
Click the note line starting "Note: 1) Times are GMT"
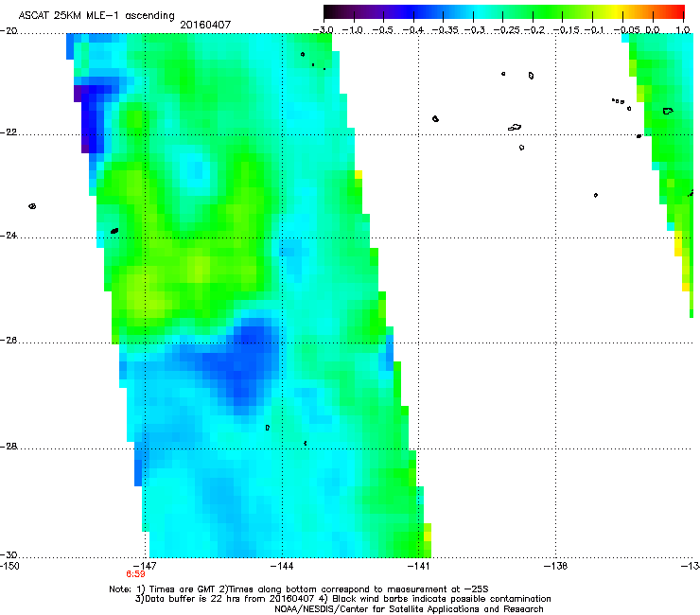[x=299, y=589]
